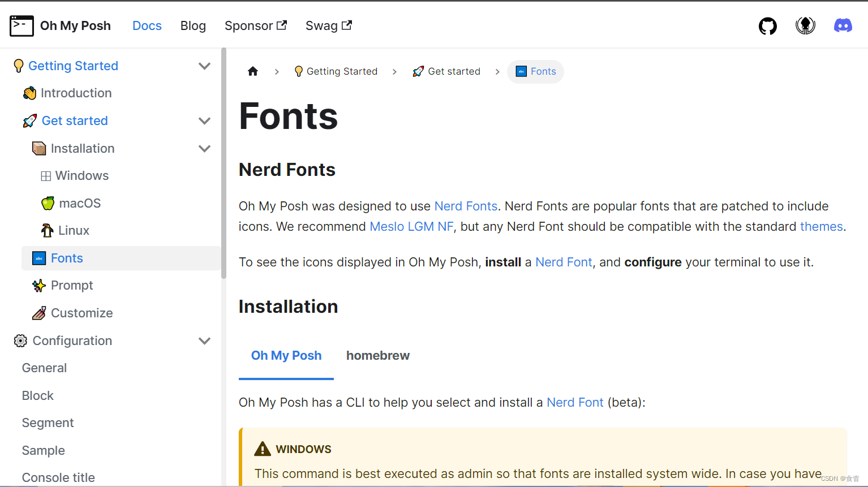This screenshot has width=868, height=487.
Task: Click the Oh My Posh terminal logo
Action: tap(22, 26)
